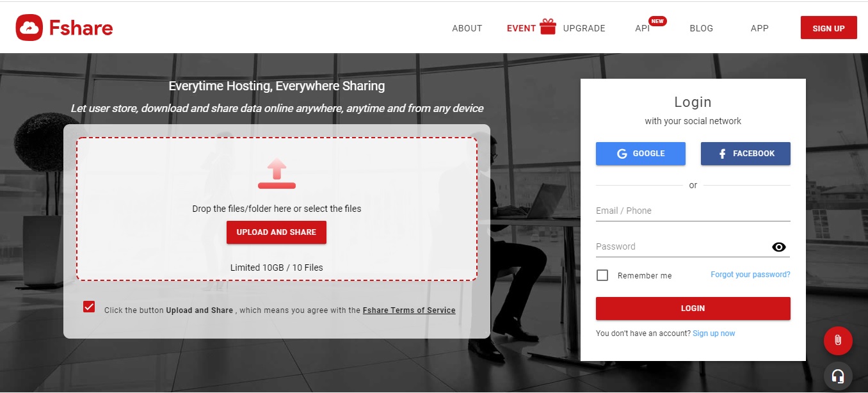Open the API menu item

(x=642, y=28)
